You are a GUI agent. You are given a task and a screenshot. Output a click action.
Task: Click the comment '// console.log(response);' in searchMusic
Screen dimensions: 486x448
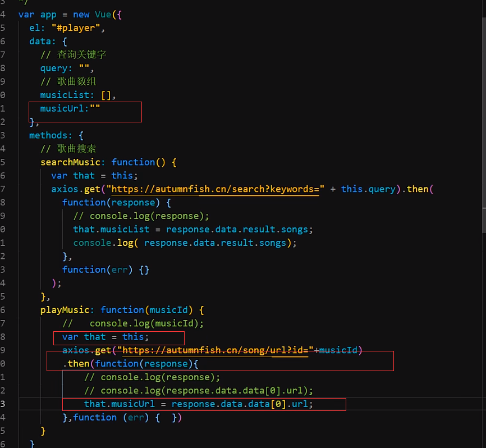(x=141, y=216)
